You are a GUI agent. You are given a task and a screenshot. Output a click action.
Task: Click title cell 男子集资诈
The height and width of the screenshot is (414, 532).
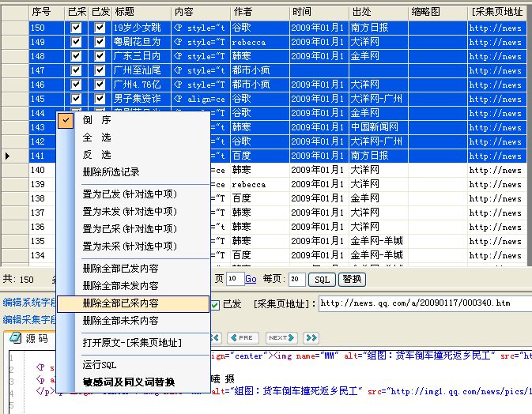click(x=141, y=99)
